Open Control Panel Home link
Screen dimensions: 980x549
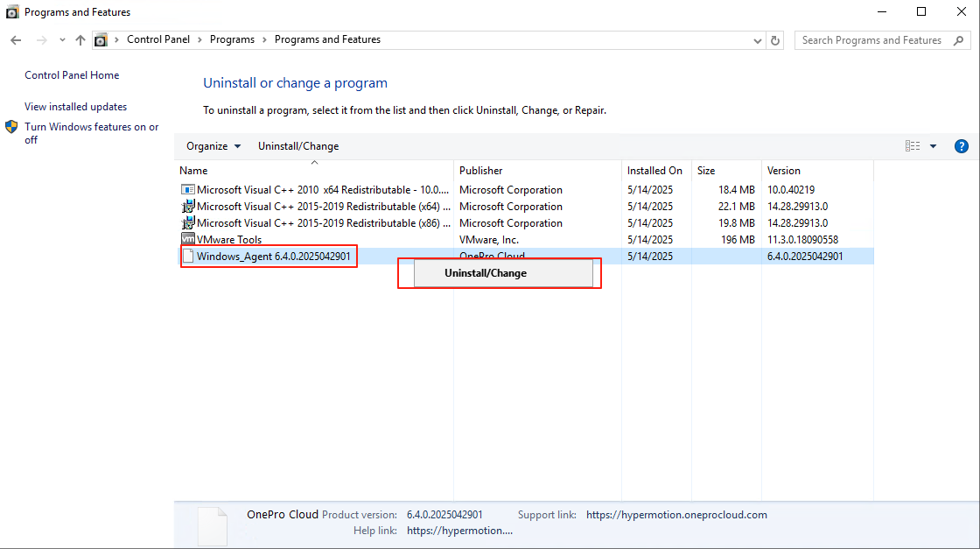pyautogui.click(x=72, y=75)
